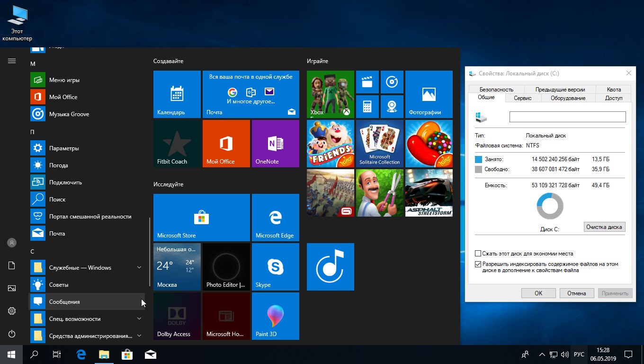
Task: Open the Microsoft Store tile
Action: [x=202, y=218]
